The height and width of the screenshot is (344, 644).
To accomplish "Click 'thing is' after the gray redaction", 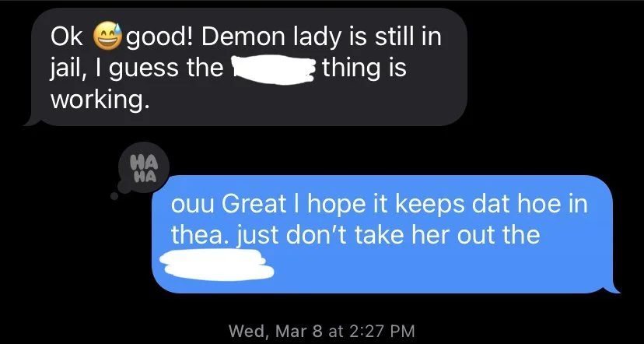I will click(x=365, y=69).
